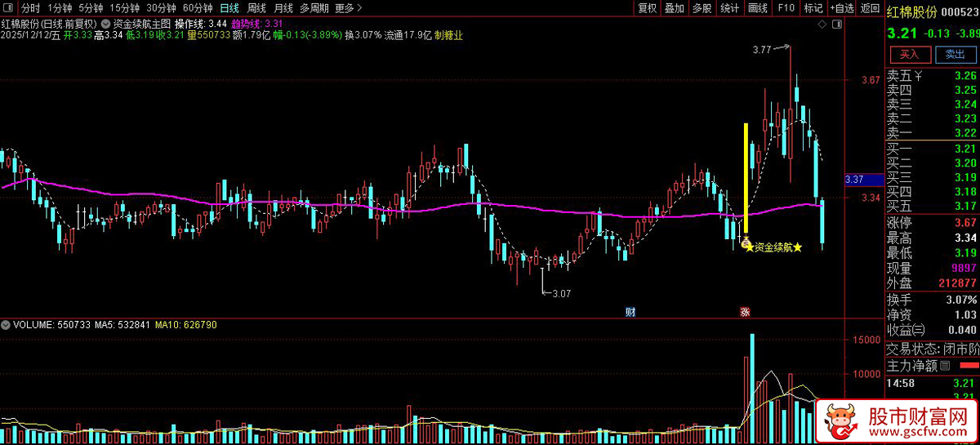Activate the 画线 drawing tool
The height and width of the screenshot is (445, 980).
[758, 8]
